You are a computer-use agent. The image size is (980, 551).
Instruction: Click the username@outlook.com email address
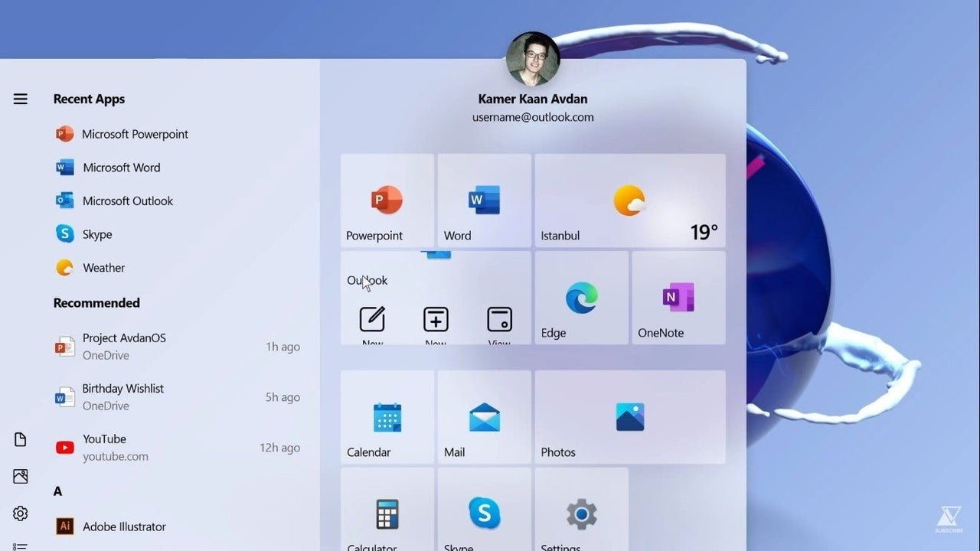pos(533,117)
